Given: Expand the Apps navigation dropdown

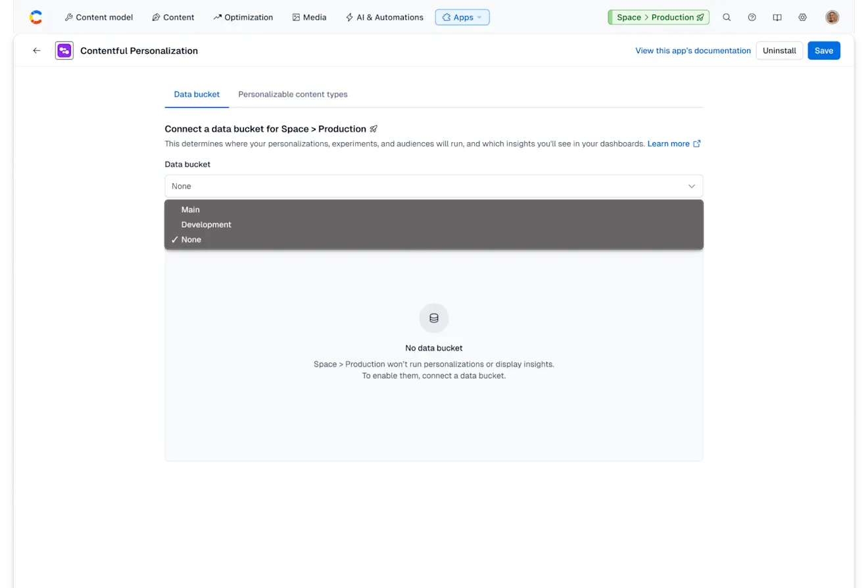Looking at the screenshot, I should (x=462, y=17).
